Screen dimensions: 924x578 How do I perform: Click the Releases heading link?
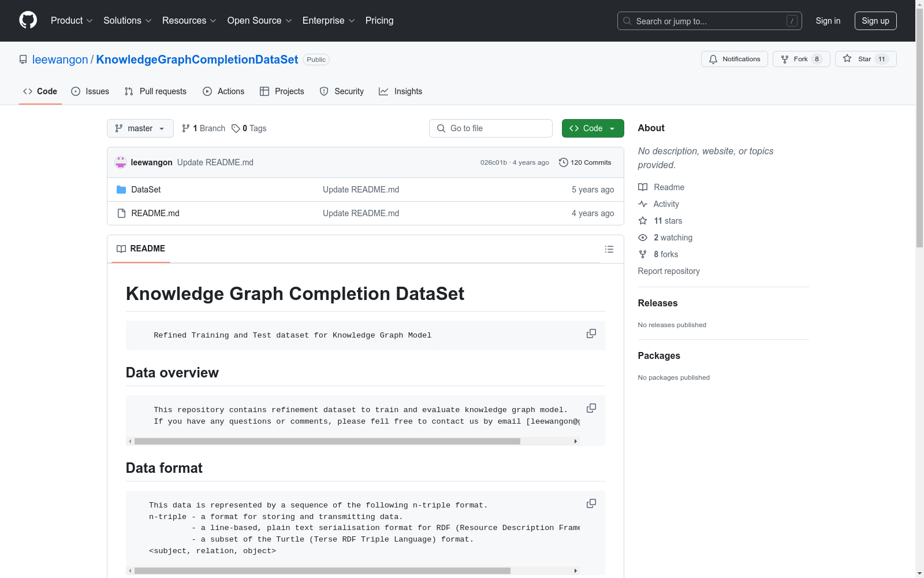click(658, 303)
